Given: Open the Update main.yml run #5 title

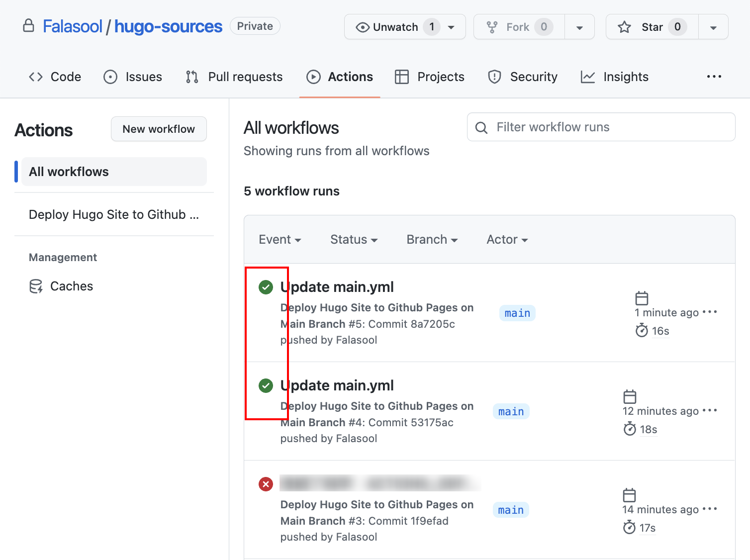Looking at the screenshot, I should (x=337, y=287).
